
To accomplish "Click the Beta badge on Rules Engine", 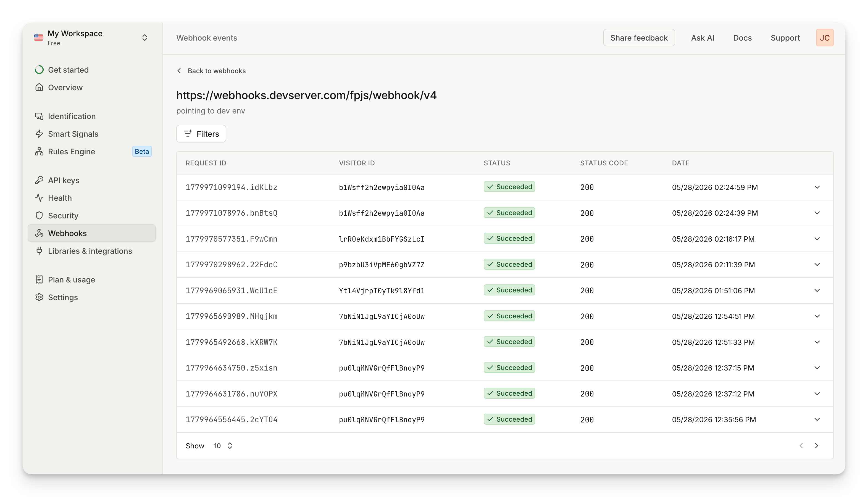I will pyautogui.click(x=142, y=152).
